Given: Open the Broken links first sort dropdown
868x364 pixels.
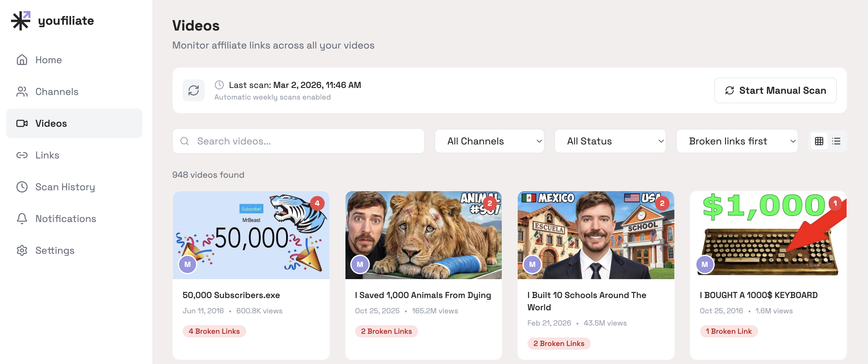Looking at the screenshot, I should 737,141.
